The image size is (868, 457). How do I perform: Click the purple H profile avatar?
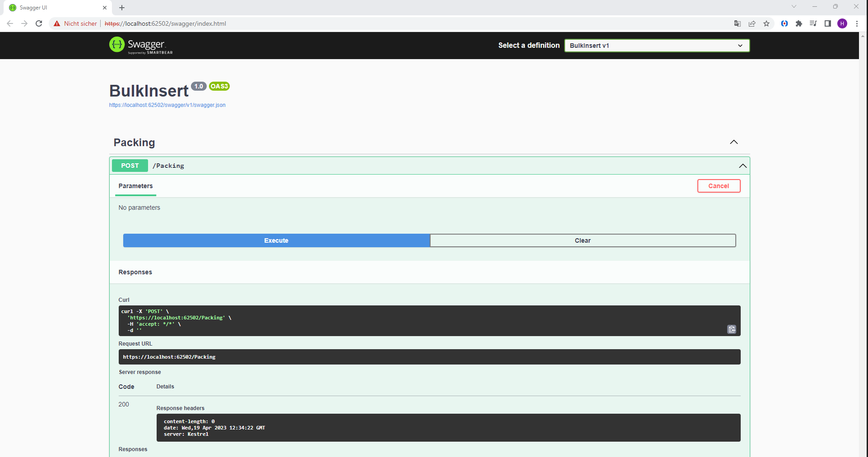pos(842,23)
